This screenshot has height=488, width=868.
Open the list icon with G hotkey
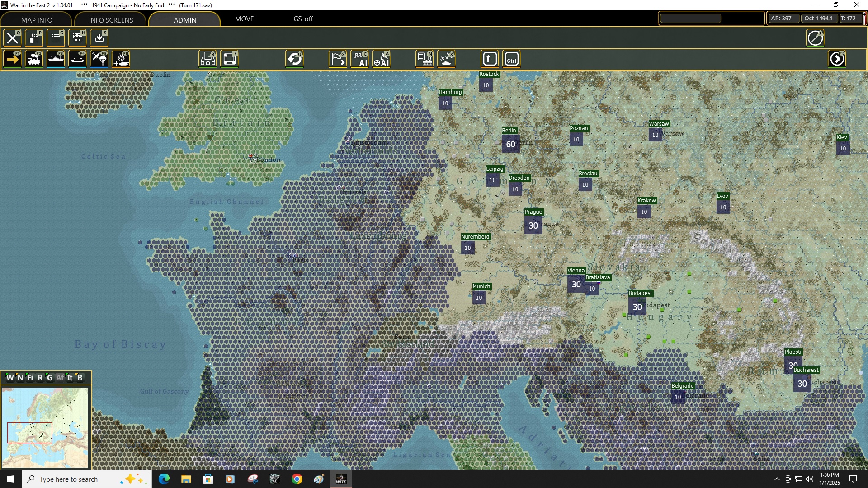click(56, 38)
